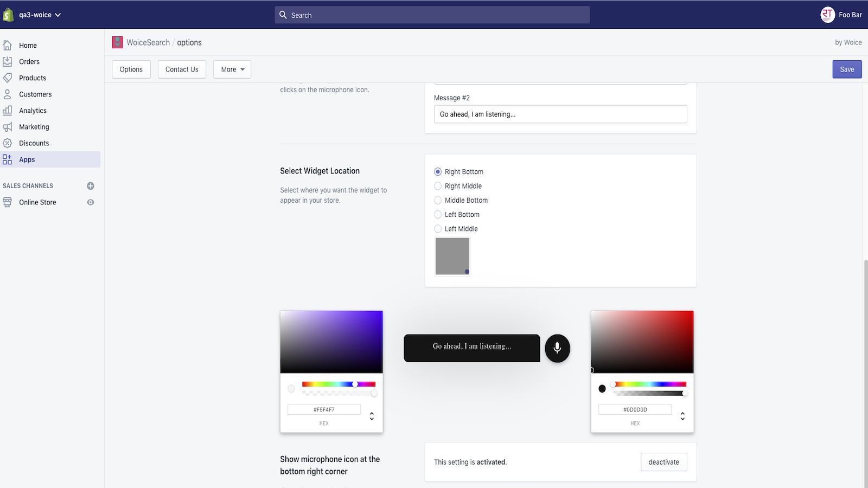Click the 'Go ahead, I am listening...' preview bar
The image size is (868, 488).
tap(472, 348)
